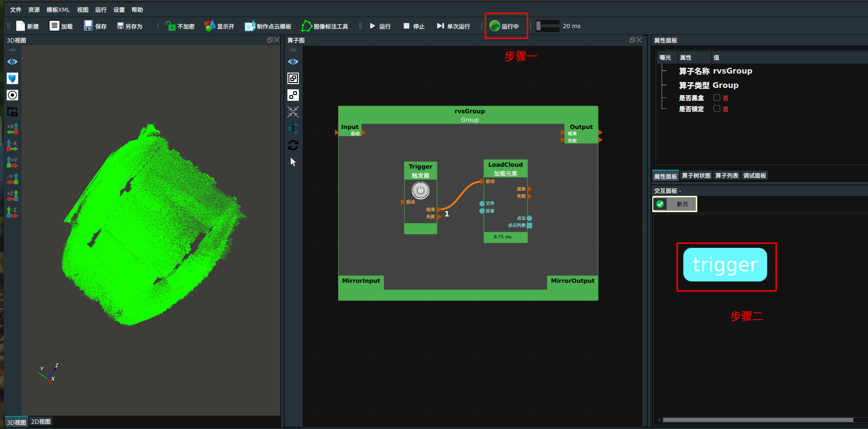Switch to the 属性面板 tab
The image size is (868, 429).
pyautogui.click(x=666, y=176)
